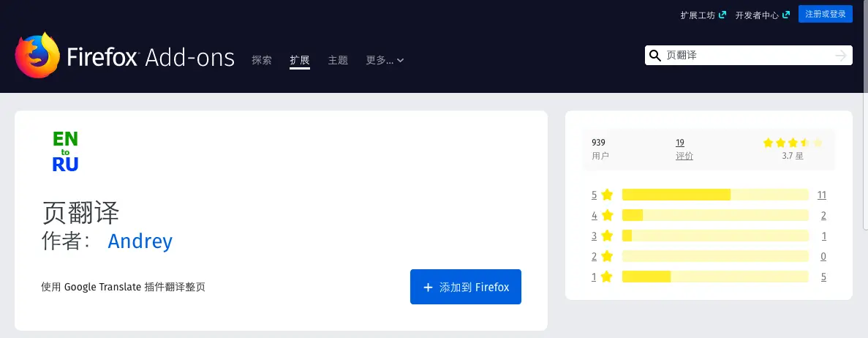The width and height of the screenshot is (868, 338).
Task: Open the 5 one-star reviews count
Action: [x=823, y=277]
